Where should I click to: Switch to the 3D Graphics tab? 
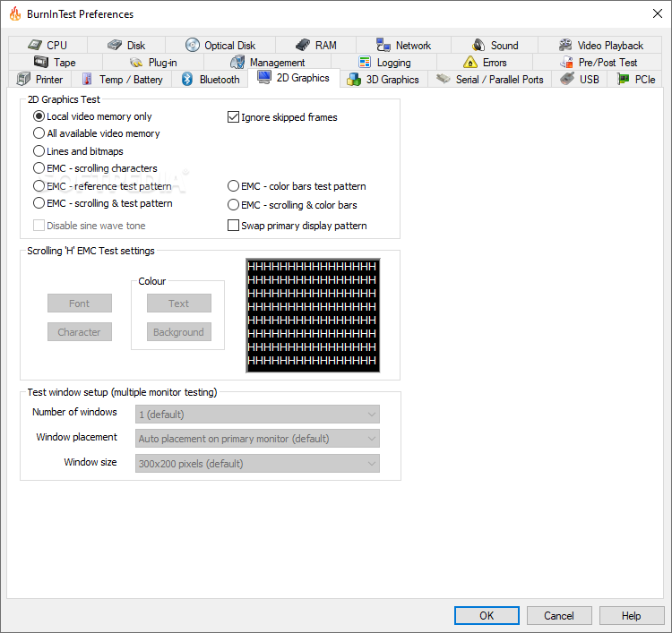coord(383,79)
